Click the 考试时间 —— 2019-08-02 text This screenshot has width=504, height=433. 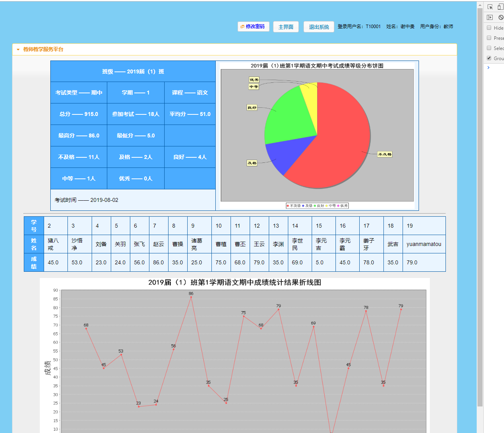click(x=86, y=200)
